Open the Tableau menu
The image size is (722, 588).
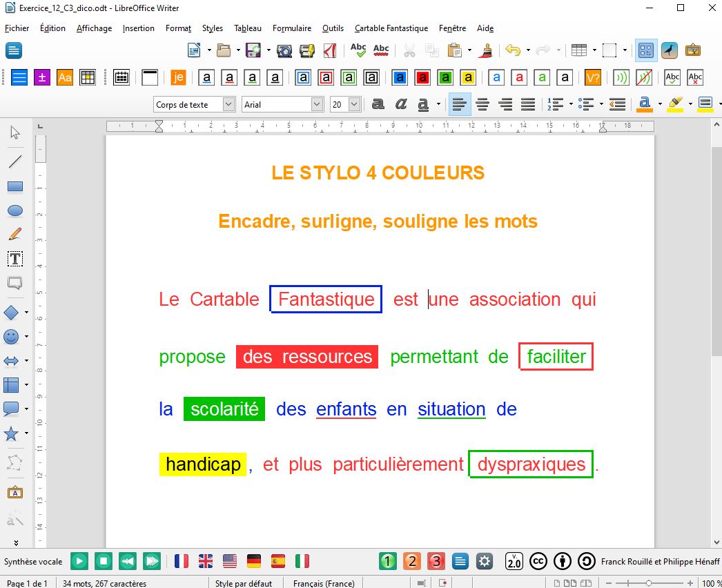[x=247, y=28]
